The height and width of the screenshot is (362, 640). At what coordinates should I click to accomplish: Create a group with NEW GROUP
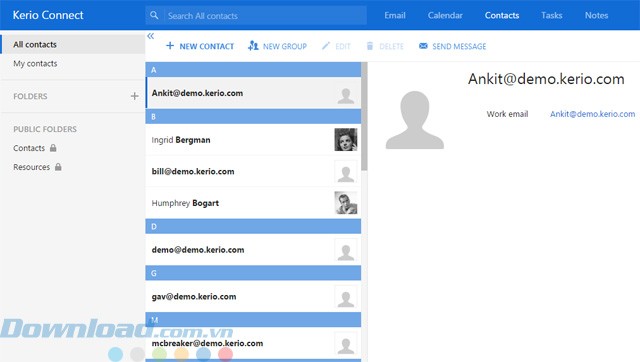[277, 46]
